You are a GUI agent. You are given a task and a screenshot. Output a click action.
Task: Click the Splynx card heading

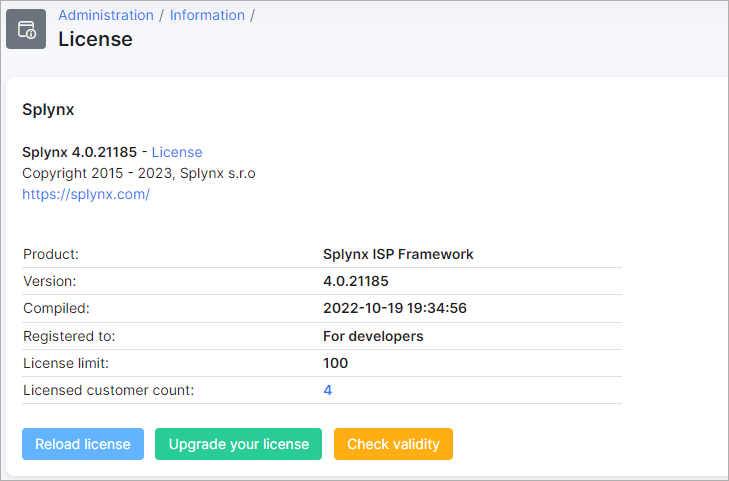coord(48,110)
